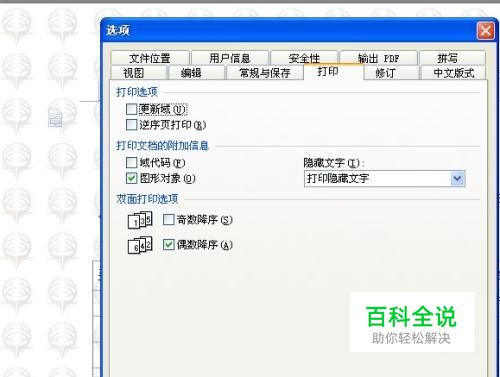Click the 双面打印选项 section label

click(147, 199)
